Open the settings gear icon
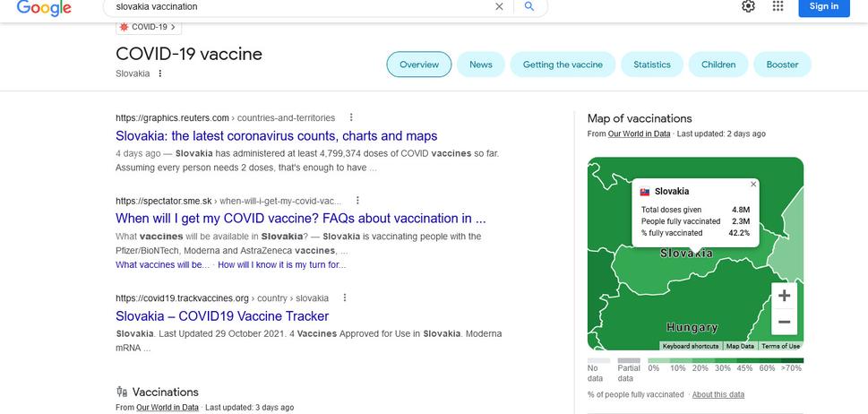The width and height of the screenshot is (868, 414). tap(748, 6)
